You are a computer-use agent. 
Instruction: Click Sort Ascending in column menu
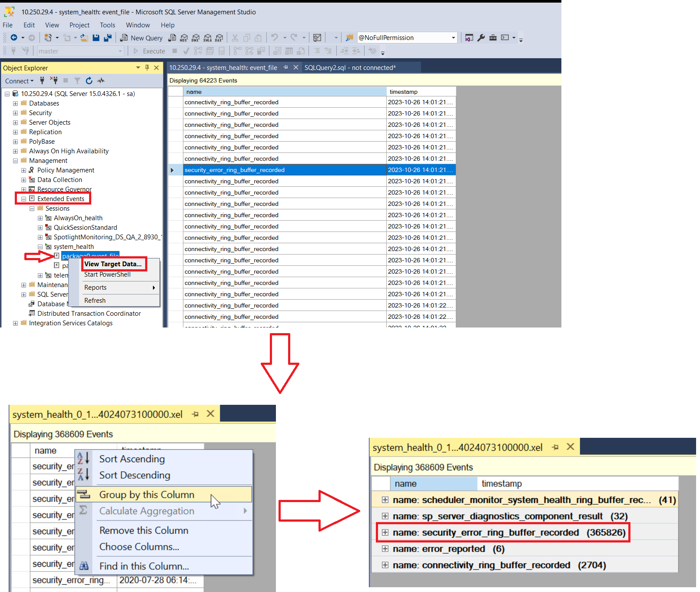click(132, 459)
